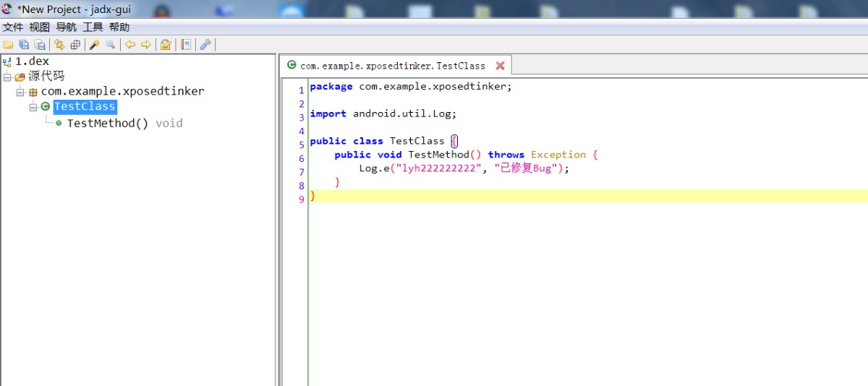Go forward with the right arrow icon
Image resolution: width=868 pixels, height=386 pixels.
(146, 45)
